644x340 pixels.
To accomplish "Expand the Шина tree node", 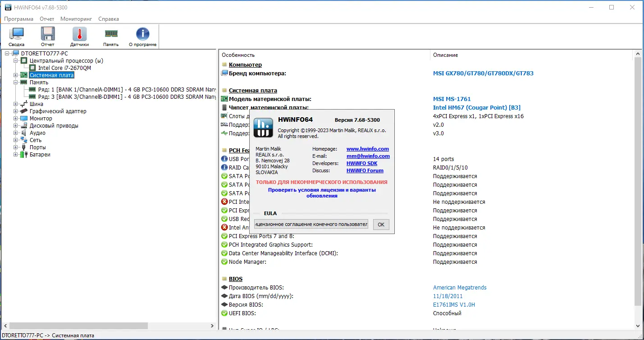I will tap(16, 104).
